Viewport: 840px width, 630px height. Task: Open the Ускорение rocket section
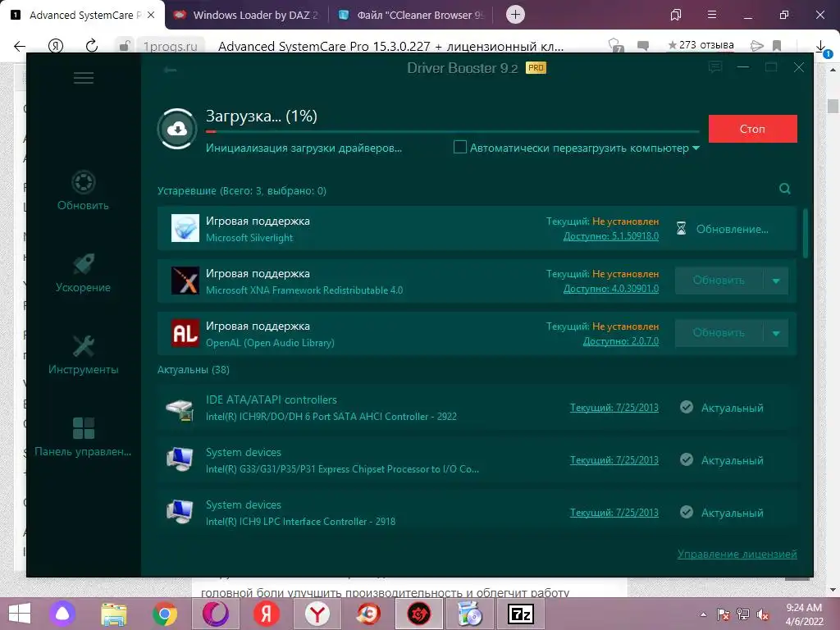pyautogui.click(x=83, y=273)
